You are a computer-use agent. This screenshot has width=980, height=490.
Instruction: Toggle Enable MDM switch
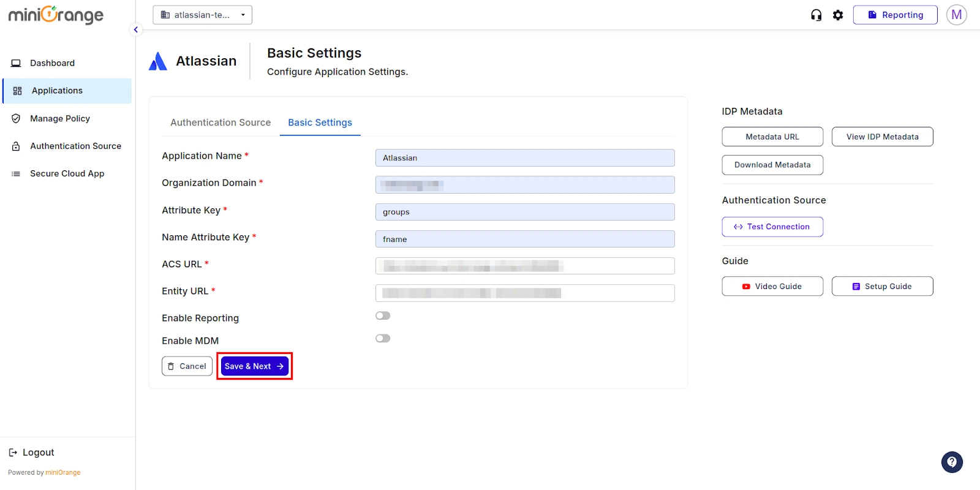tap(383, 338)
